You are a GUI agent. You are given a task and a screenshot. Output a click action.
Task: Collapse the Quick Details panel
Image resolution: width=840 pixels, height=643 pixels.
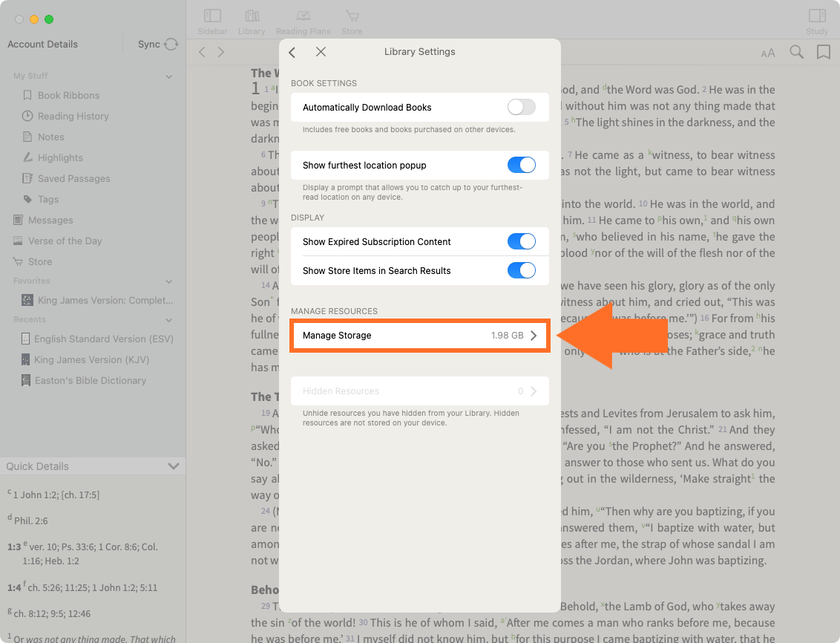(x=174, y=466)
